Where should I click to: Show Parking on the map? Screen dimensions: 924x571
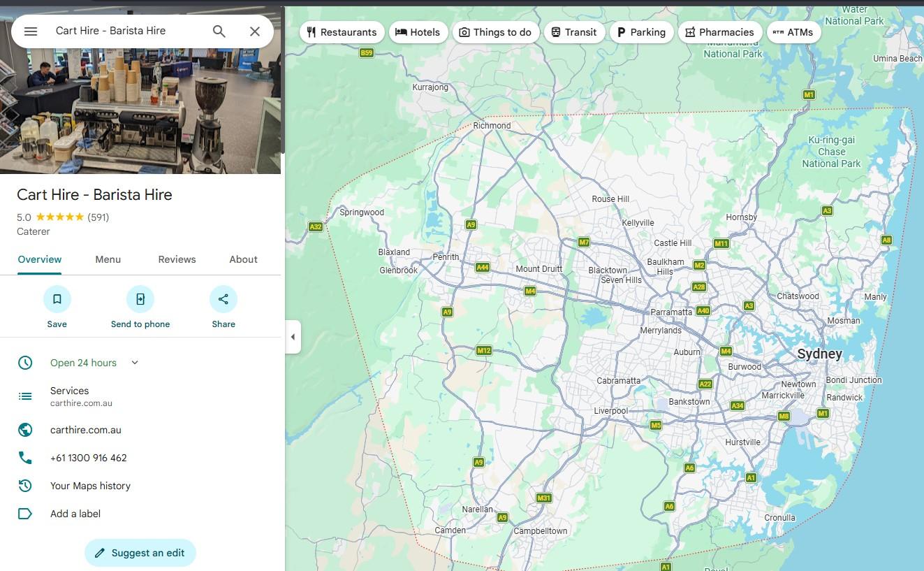point(641,32)
